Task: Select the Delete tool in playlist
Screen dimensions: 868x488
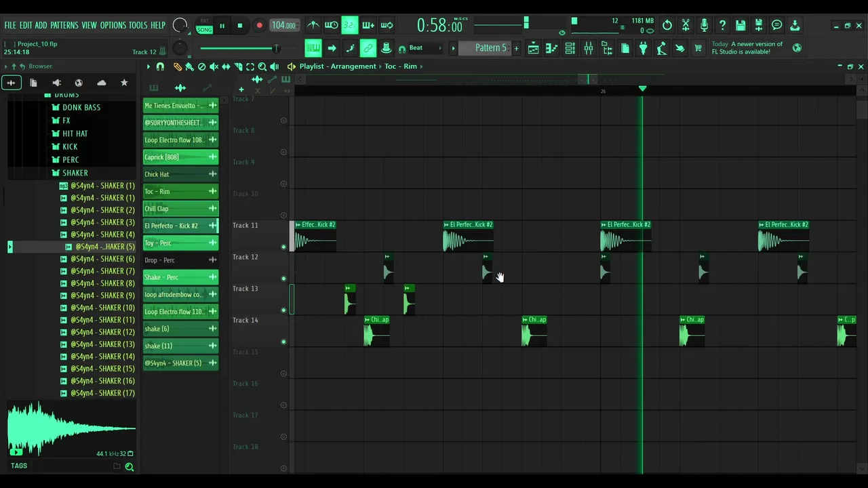Action: 201,66
